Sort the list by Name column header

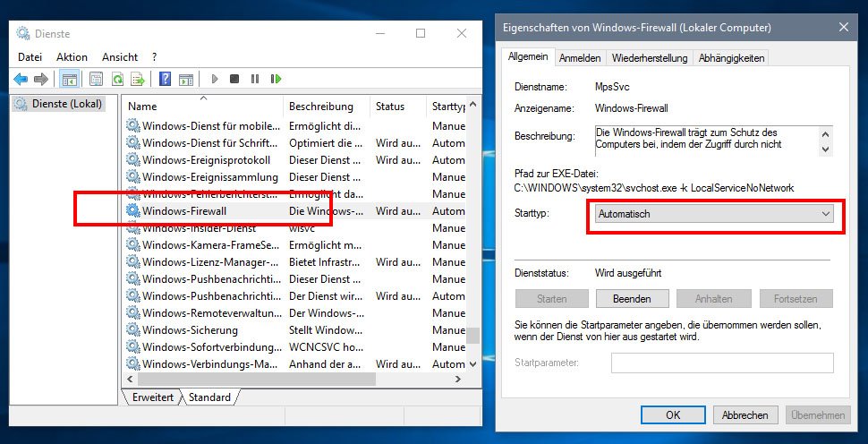(x=203, y=107)
